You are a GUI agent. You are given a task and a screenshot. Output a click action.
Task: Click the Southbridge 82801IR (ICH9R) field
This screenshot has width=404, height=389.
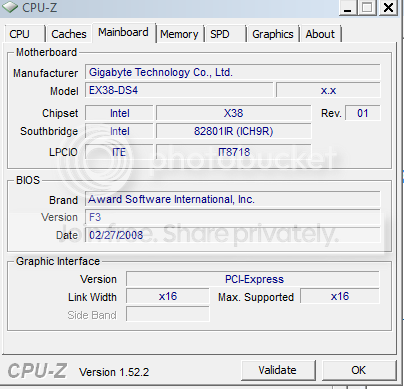pos(234,131)
